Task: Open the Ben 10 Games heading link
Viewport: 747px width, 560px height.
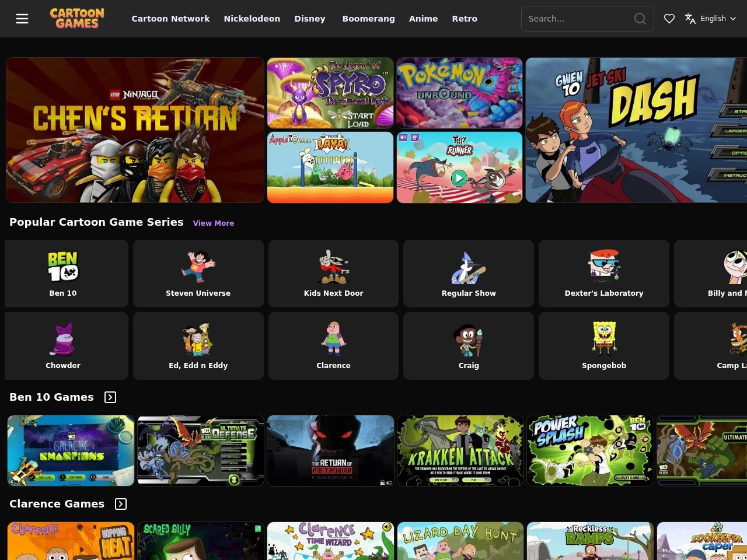Action: (51, 397)
